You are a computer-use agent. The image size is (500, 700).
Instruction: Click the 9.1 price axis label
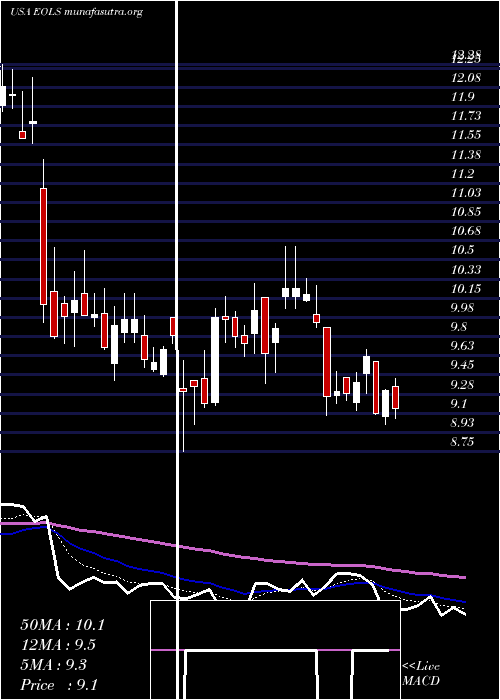point(459,404)
